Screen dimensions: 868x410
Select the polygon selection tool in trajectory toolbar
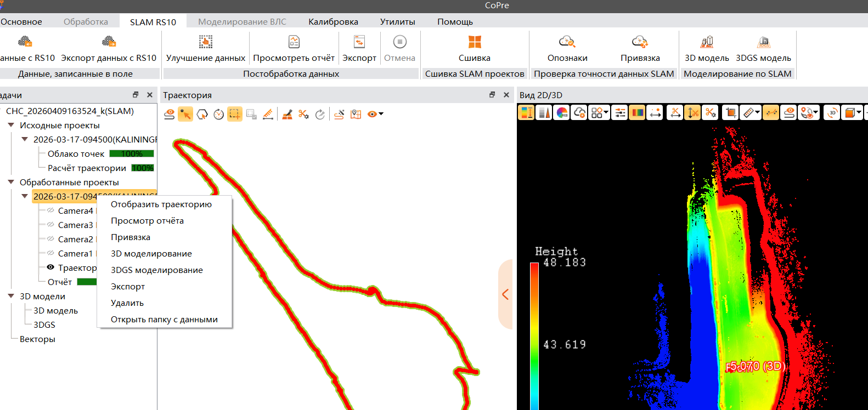202,114
